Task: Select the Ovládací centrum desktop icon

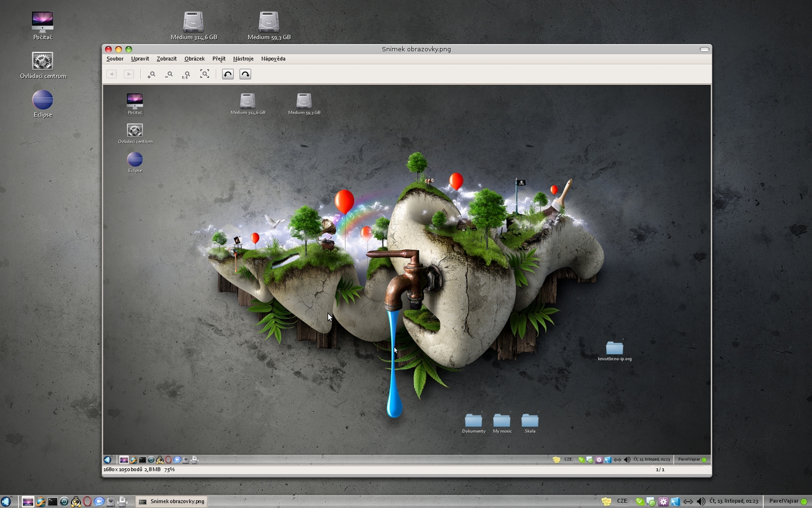Action: click(43, 65)
